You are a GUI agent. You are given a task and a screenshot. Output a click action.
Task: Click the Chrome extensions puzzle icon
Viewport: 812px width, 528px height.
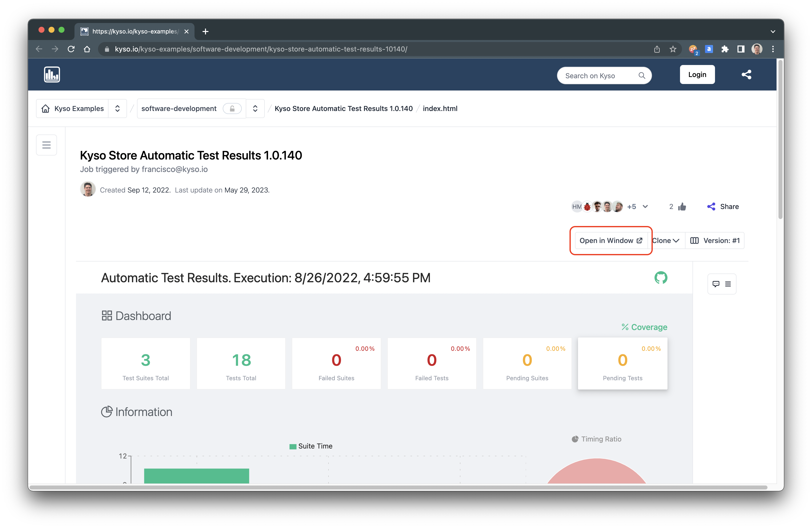[x=725, y=49]
